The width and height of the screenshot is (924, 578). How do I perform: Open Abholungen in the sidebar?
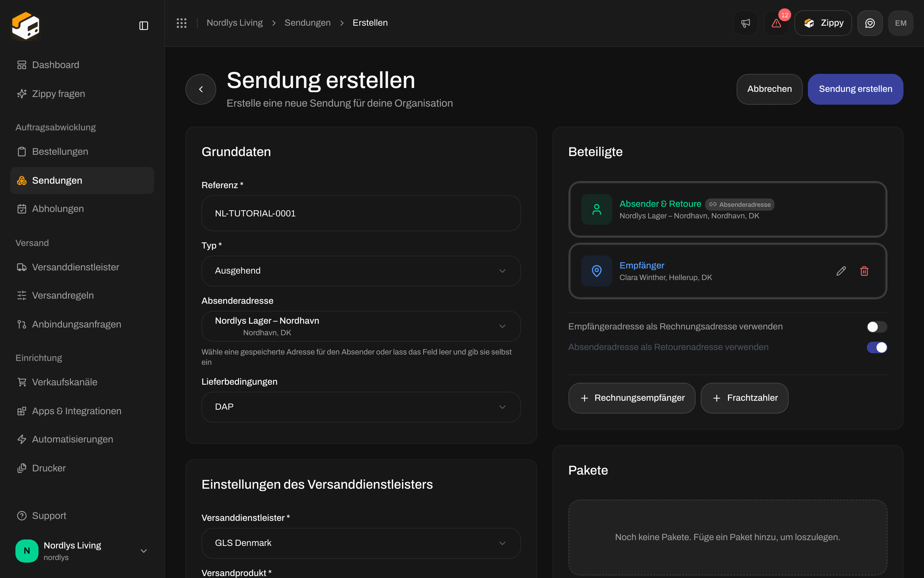click(x=82, y=209)
